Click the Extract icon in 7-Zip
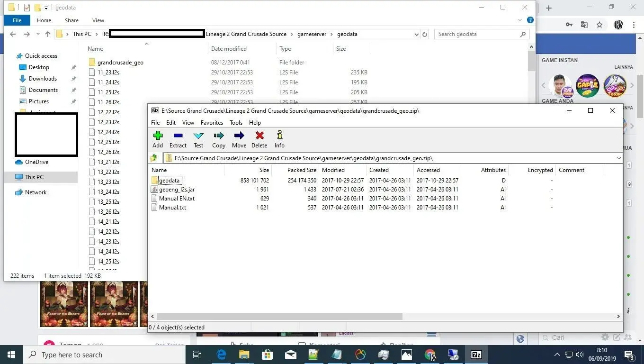 pyautogui.click(x=178, y=136)
